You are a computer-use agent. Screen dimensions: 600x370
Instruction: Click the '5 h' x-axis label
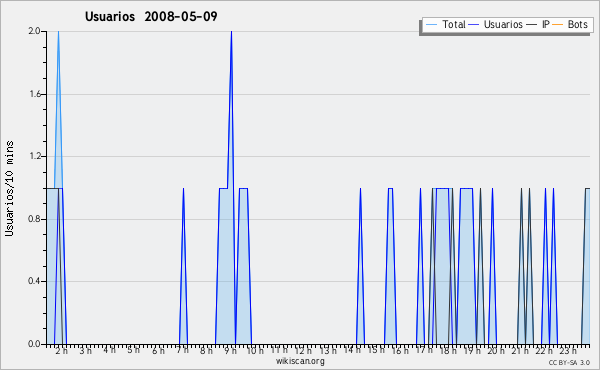133,350
